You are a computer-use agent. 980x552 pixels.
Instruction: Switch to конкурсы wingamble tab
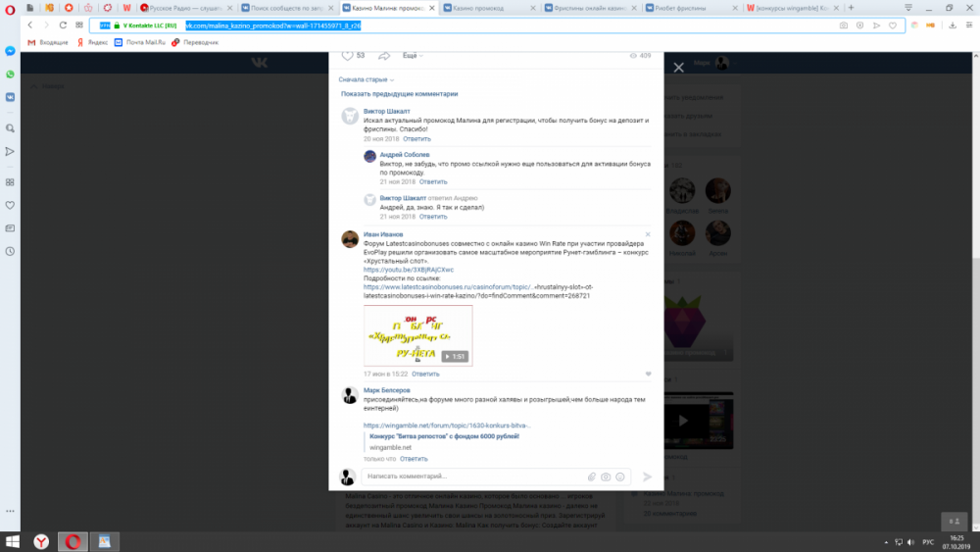pos(793,8)
